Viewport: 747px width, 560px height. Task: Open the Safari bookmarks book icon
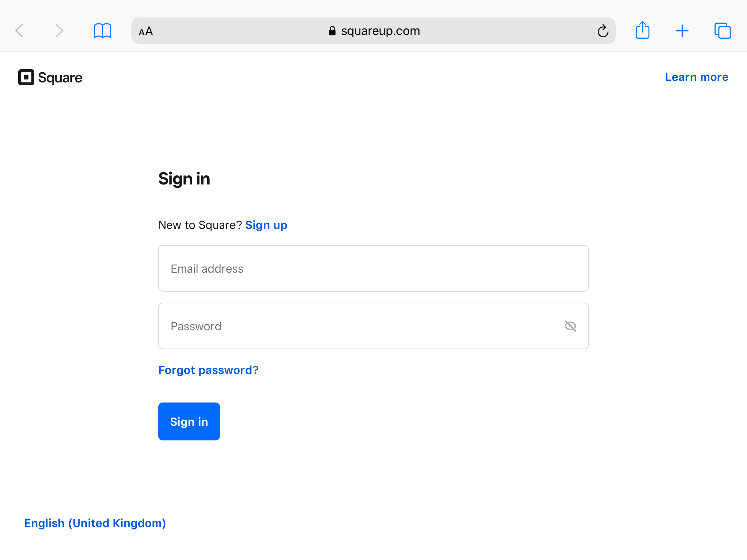point(102,31)
